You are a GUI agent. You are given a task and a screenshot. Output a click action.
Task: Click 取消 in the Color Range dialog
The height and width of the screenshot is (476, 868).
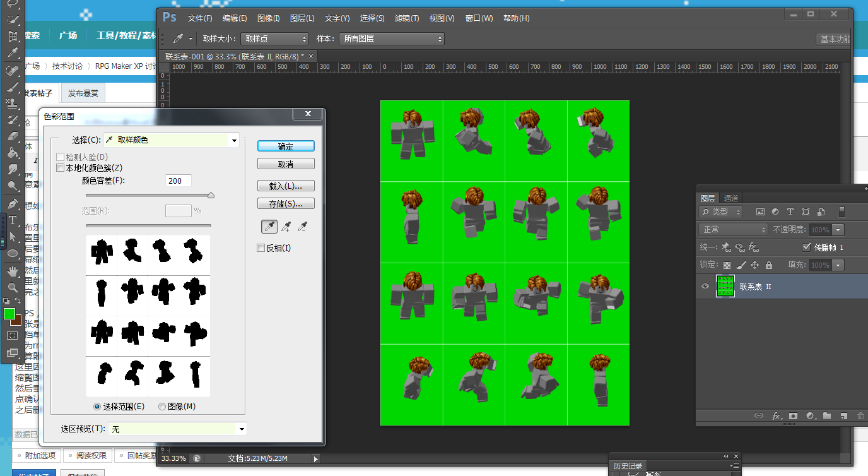(286, 164)
